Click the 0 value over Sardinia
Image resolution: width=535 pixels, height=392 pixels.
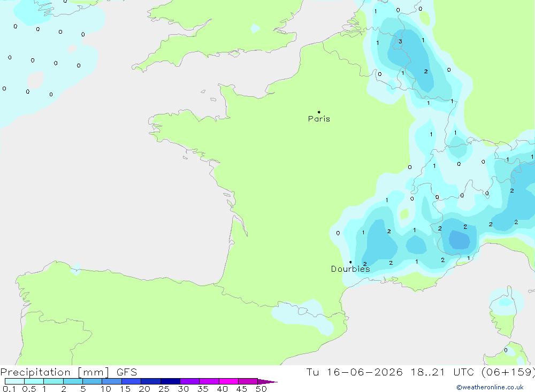pos(506,350)
